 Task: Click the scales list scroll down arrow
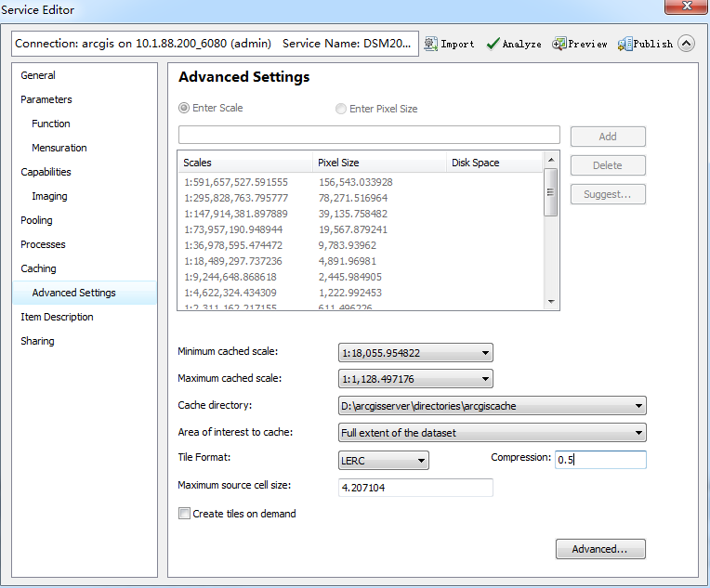pyautogui.click(x=550, y=302)
